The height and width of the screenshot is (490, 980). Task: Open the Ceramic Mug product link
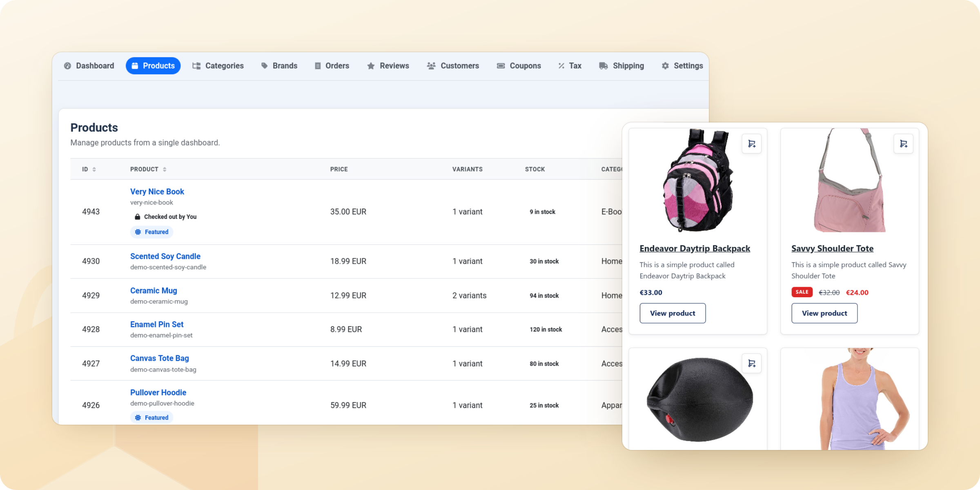click(154, 291)
